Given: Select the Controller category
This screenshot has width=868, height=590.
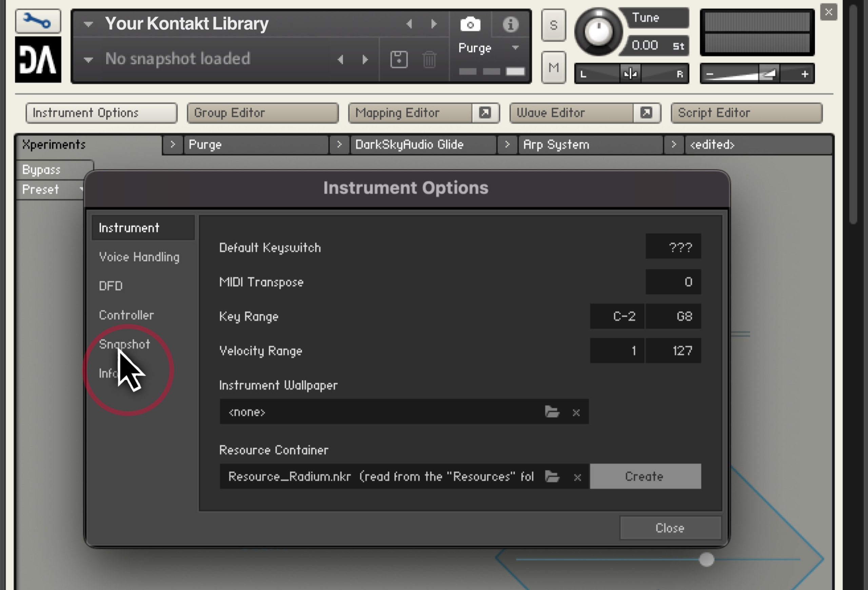Looking at the screenshot, I should [126, 315].
